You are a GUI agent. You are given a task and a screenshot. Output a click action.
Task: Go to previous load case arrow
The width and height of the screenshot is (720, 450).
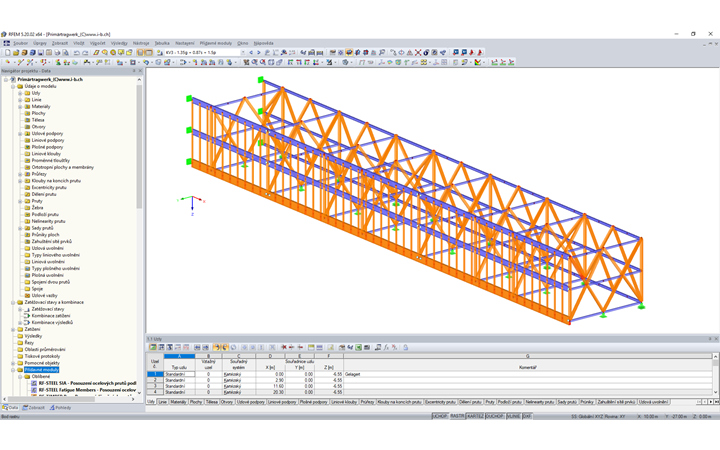[x=251, y=52]
